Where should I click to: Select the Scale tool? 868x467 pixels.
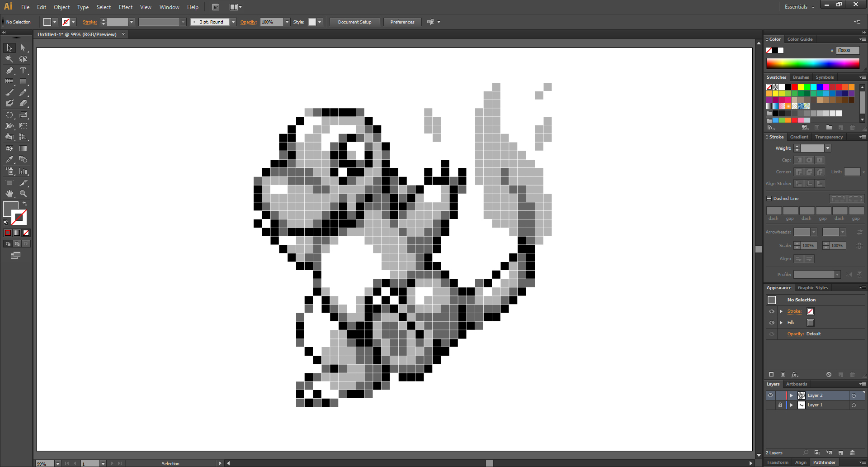23,115
